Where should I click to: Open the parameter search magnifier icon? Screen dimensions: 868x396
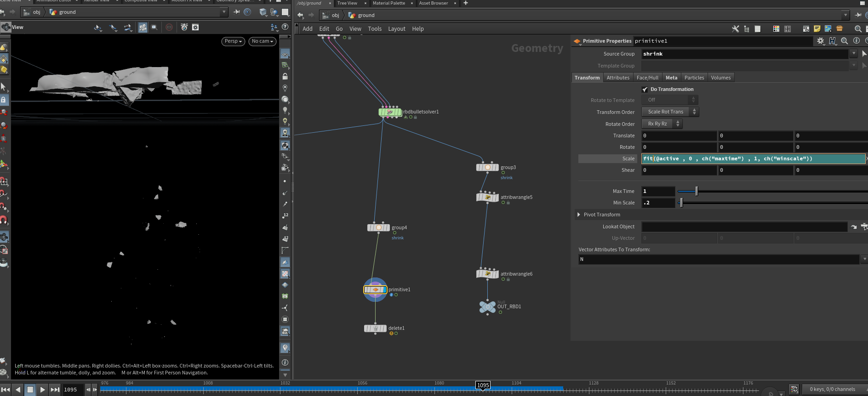point(845,41)
